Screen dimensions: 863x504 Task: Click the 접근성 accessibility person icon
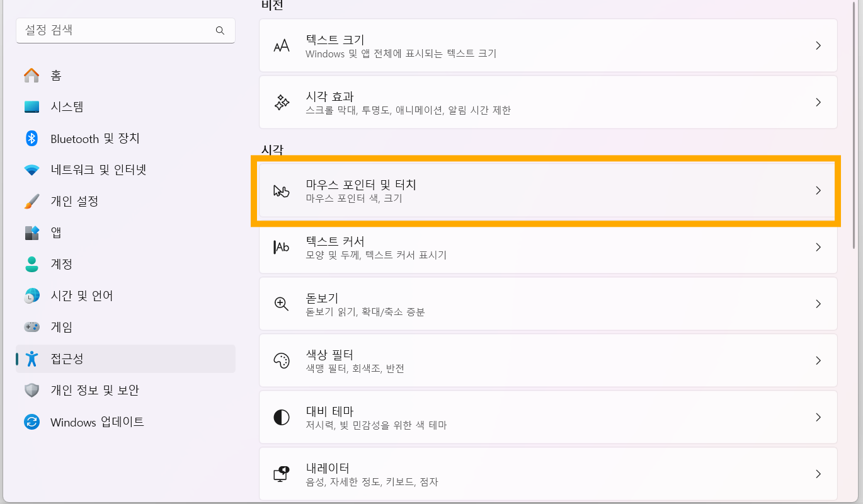31,358
